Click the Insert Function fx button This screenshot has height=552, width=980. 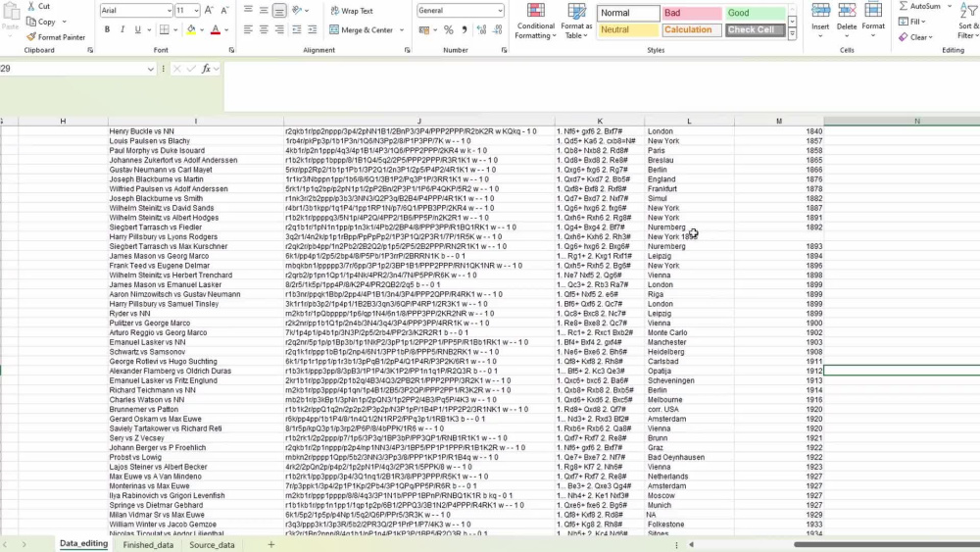tap(206, 69)
